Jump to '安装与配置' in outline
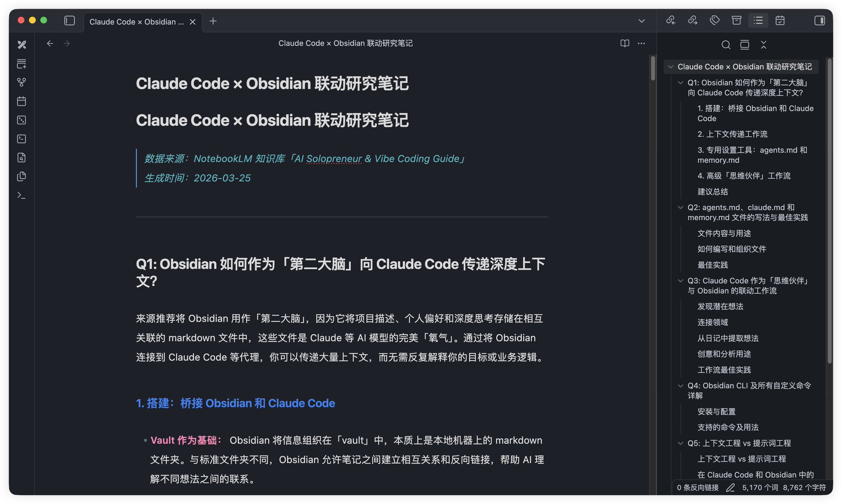 point(716,412)
